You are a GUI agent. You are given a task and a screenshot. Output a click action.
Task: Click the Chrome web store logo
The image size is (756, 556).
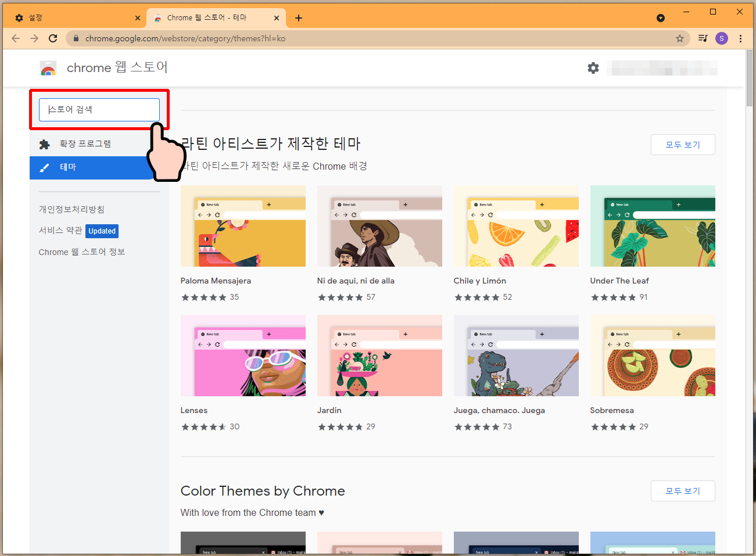[x=48, y=68]
